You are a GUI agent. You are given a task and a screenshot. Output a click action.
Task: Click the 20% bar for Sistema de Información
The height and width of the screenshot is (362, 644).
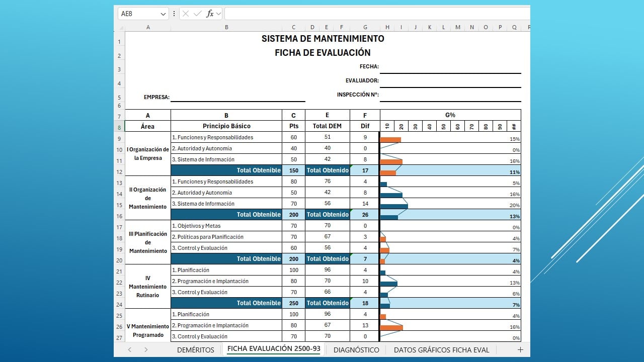(x=395, y=205)
